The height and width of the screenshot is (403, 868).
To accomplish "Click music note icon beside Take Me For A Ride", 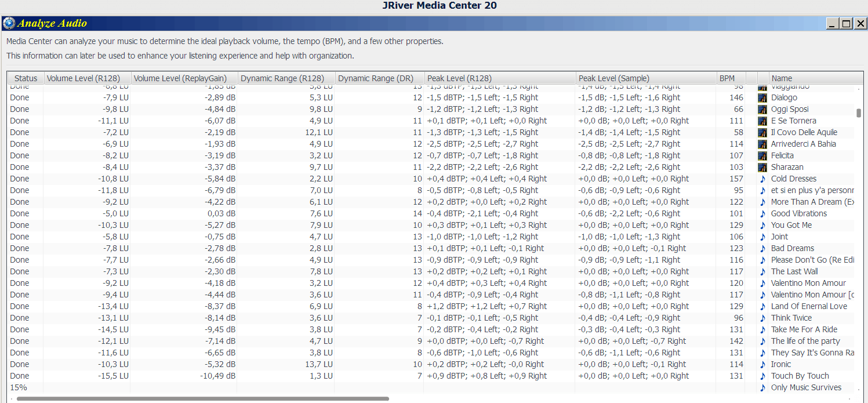I will pos(762,329).
